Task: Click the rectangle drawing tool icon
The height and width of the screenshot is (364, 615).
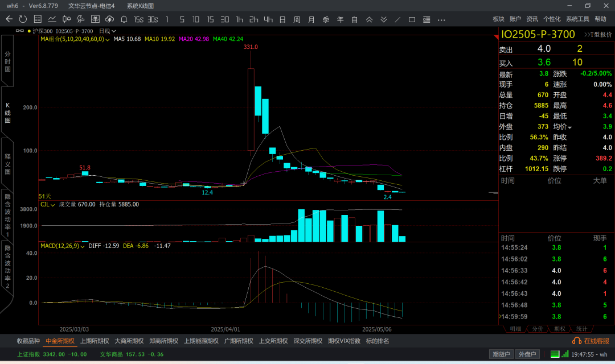Action: 412,19
